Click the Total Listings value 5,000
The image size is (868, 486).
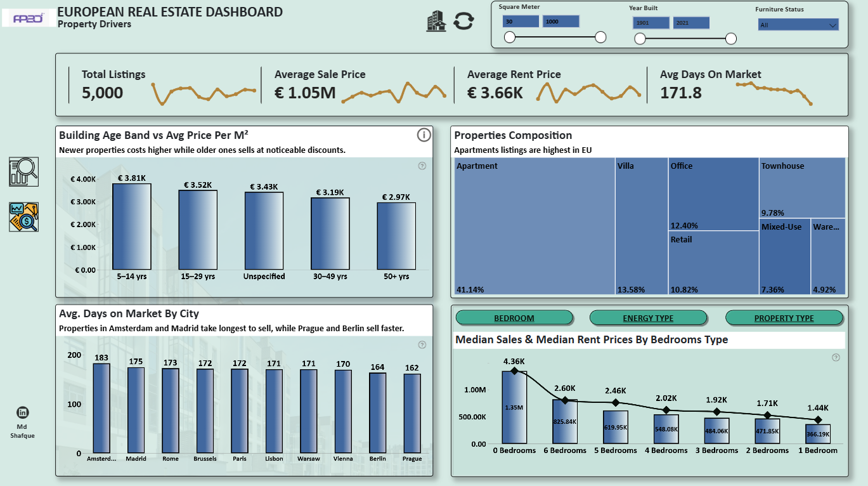pos(103,93)
